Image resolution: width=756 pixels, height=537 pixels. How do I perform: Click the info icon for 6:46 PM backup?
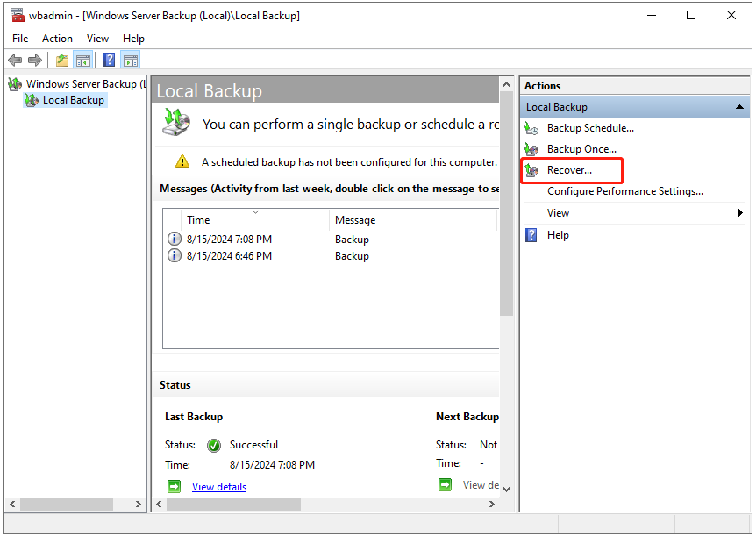174,255
